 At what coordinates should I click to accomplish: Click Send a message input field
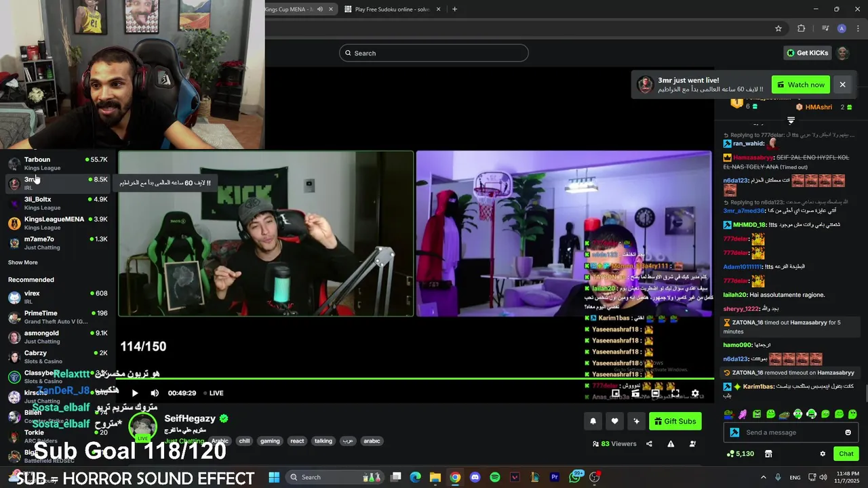(x=791, y=432)
